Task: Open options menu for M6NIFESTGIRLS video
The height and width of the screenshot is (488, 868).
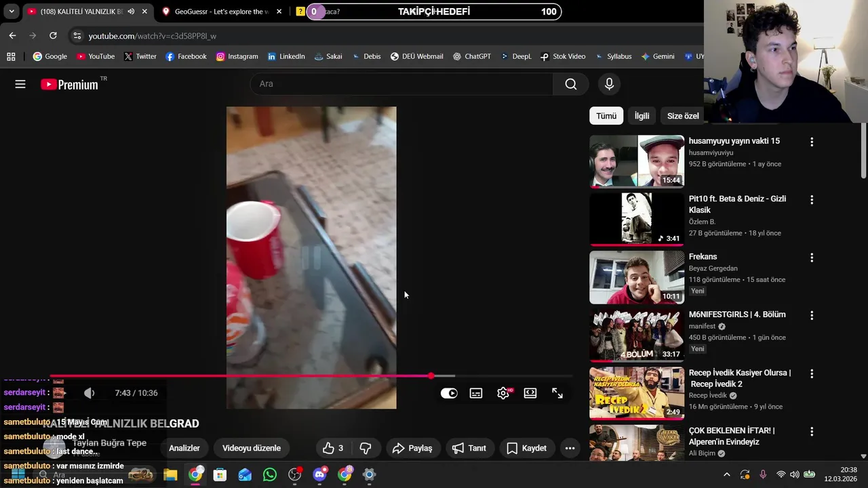Action: click(812, 316)
